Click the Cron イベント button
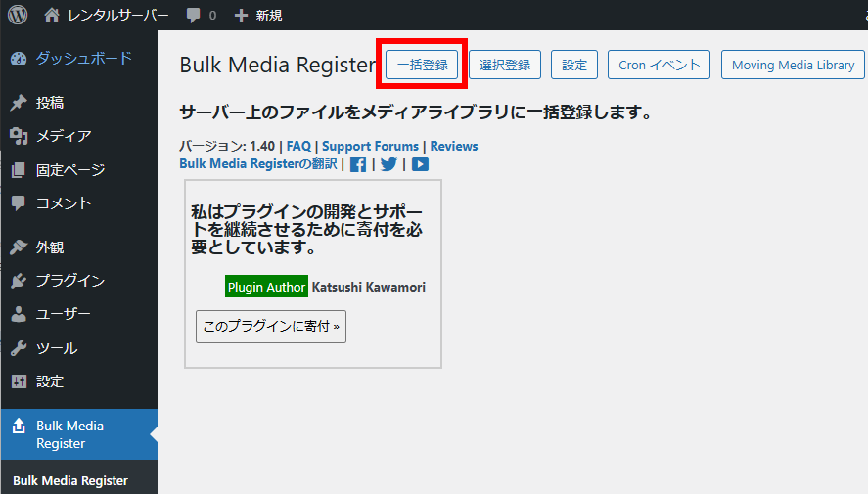 coord(659,65)
